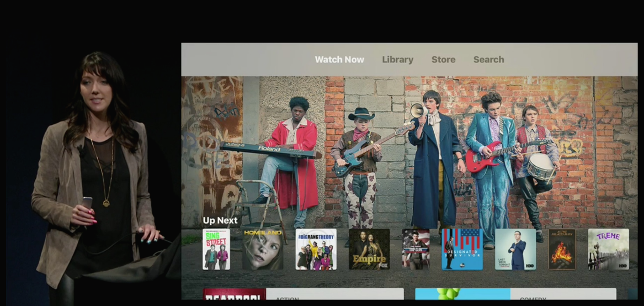Select As the Palaces Burn poster
This screenshot has width=644, height=306.
[562, 249]
